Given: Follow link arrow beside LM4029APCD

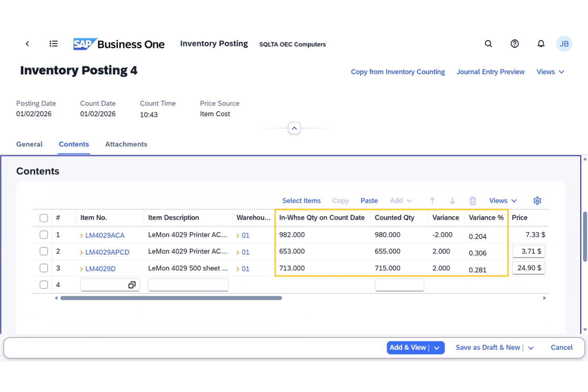Looking at the screenshot, I should pyautogui.click(x=81, y=252).
